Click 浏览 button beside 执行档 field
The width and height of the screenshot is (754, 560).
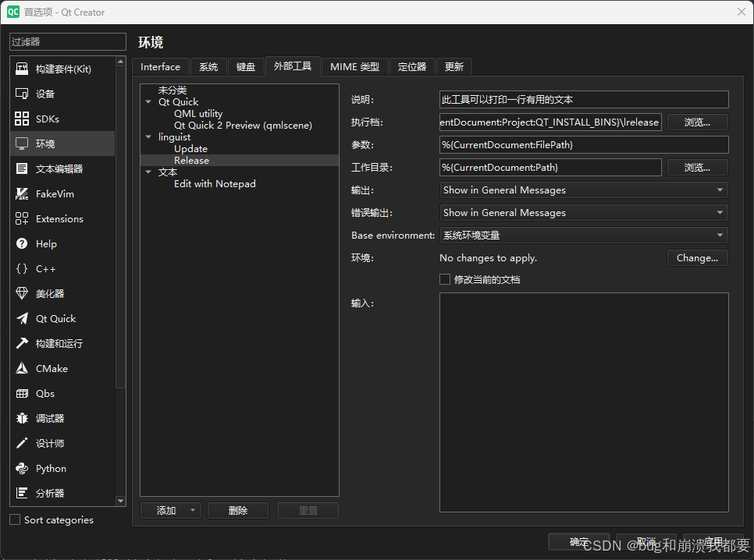pyautogui.click(x=697, y=122)
